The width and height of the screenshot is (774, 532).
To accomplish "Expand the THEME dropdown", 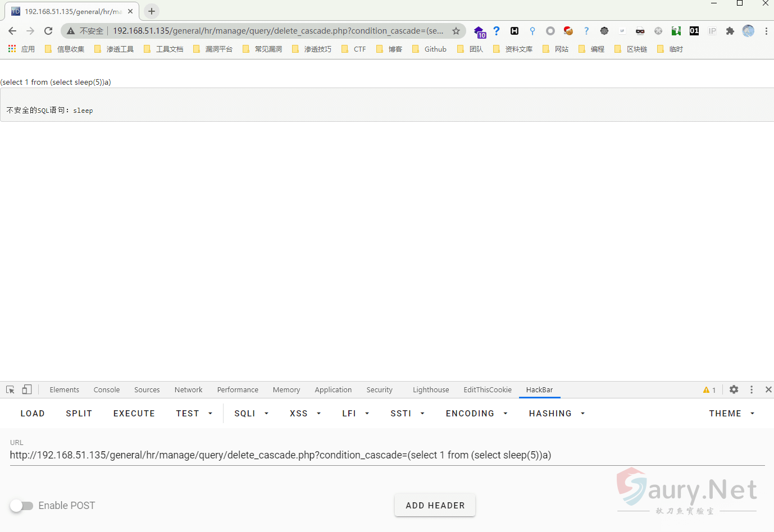I will [731, 414].
